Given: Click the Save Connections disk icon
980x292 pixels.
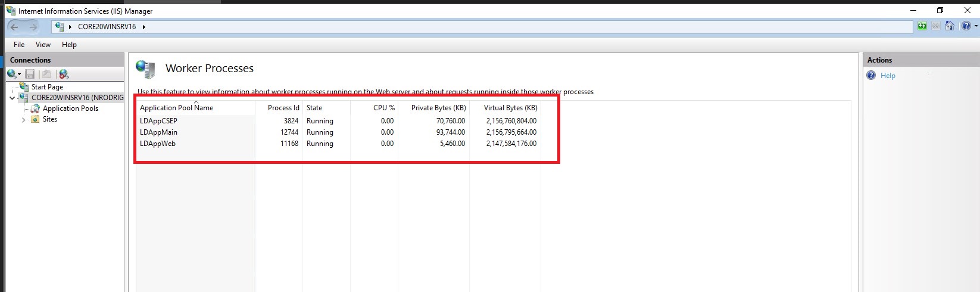Looking at the screenshot, I should (x=30, y=74).
